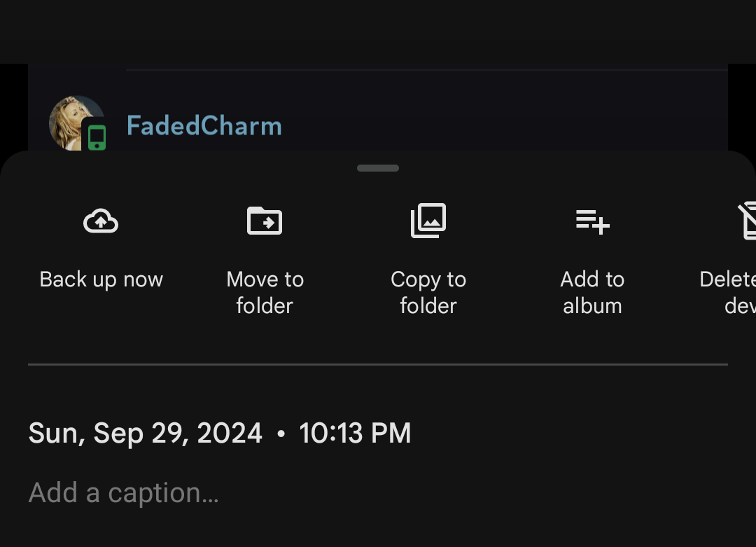Viewport: 756px width, 547px height.
Task: Choose the Add to album label
Action: point(592,292)
